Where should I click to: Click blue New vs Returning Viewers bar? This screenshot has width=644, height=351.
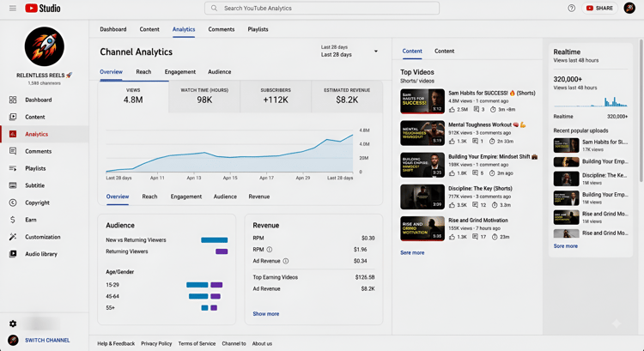click(215, 240)
